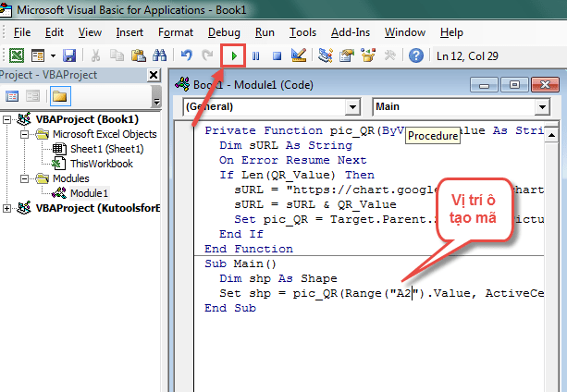The height and width of the screenshot is (392, 567).
Task: Open the Help menu
Action: 451,32
